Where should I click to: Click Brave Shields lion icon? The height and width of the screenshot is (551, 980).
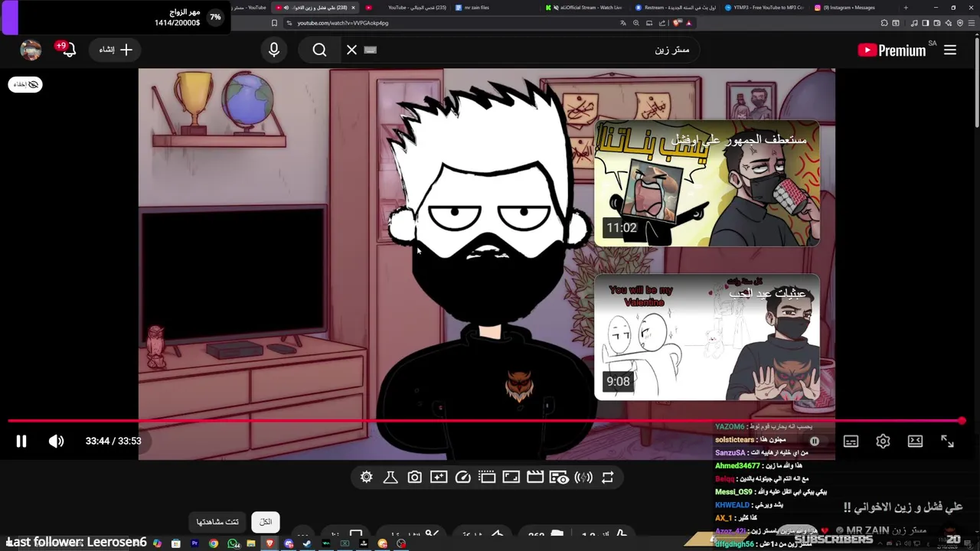[676, 23]
